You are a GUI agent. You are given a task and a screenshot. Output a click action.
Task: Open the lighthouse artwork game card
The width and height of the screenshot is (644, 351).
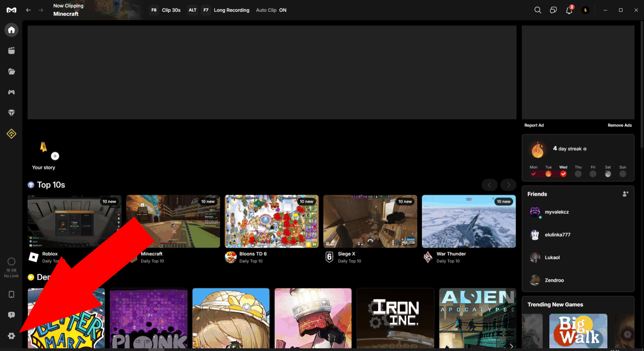point(313,318)
